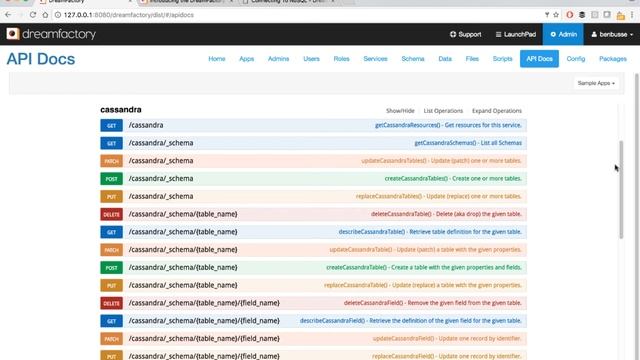
Task: Expand /cassandra/_schema path in POST row
Action: click(x=161, y=178)
